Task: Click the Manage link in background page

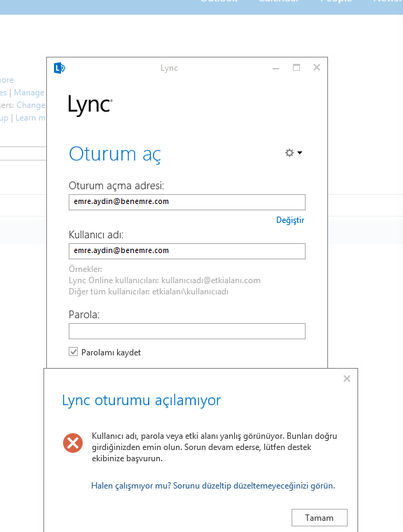Action: point(29,93)
